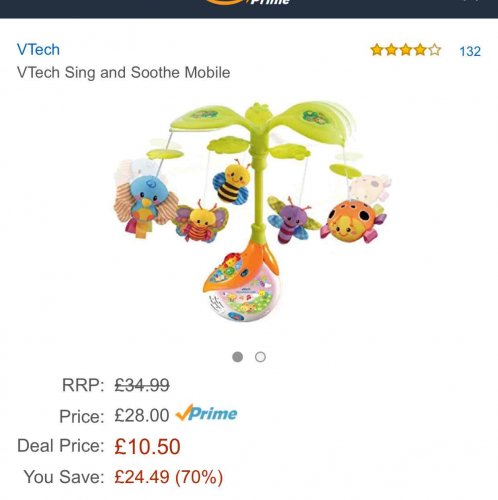Open the 132 customer reviews count
Image resolution: width=498 pixels, height=500 pixels.
(470, 51)
